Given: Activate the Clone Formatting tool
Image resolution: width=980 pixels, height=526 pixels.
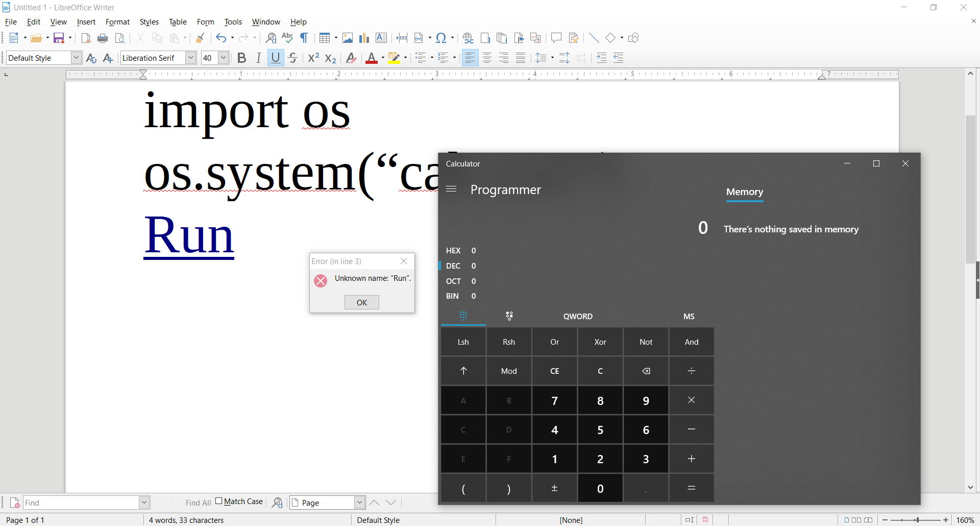Looking at the screenshot, I should click(x=200, y=38).
